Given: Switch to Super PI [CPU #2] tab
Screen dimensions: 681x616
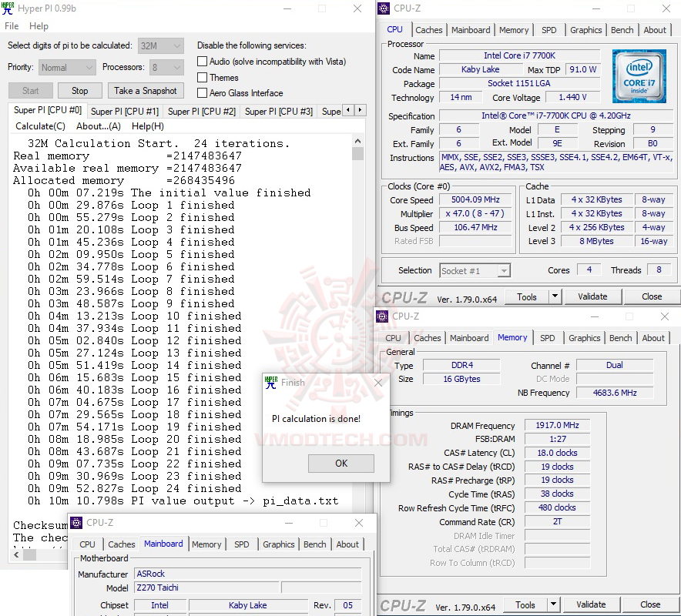Looking at the screenshot, I should pos(202,112).
